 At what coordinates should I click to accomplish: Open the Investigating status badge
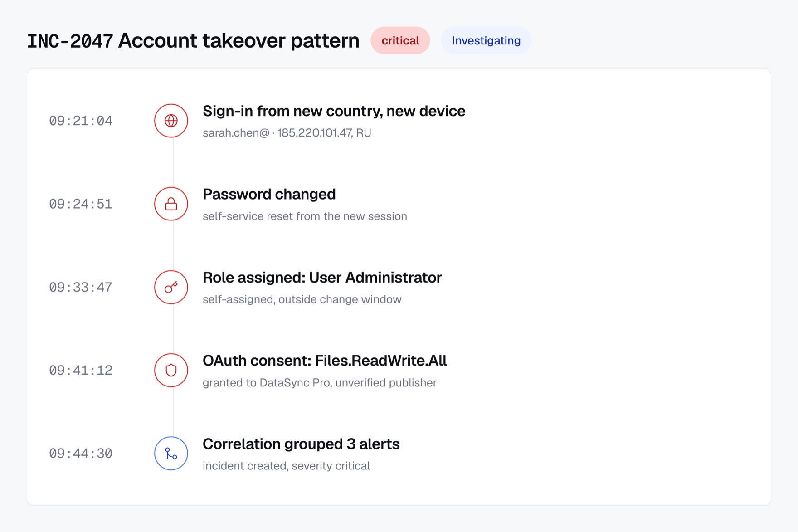pos(486,40)
